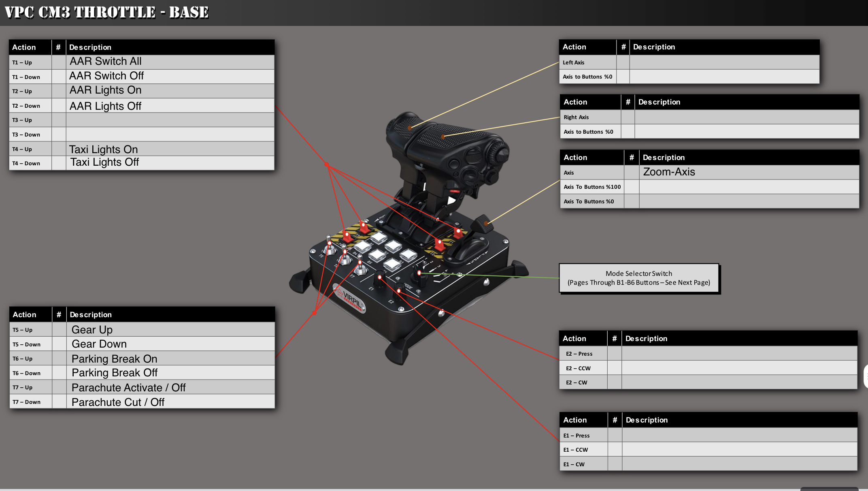This screenshot has height=491, width=868.
Task: Click the empty E2 – Press description field
Action: (739, 354)
